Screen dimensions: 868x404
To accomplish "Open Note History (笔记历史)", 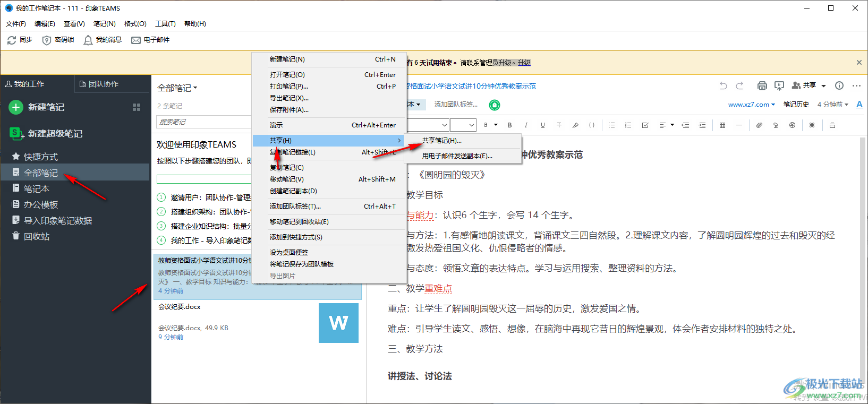I will click(x=796, y=105).
